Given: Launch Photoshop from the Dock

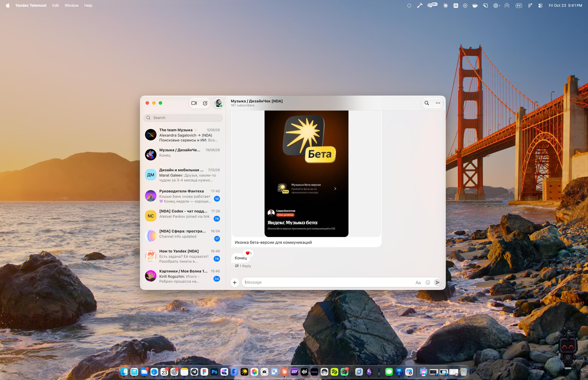Looking at the screenshot, I should [214, 372].
